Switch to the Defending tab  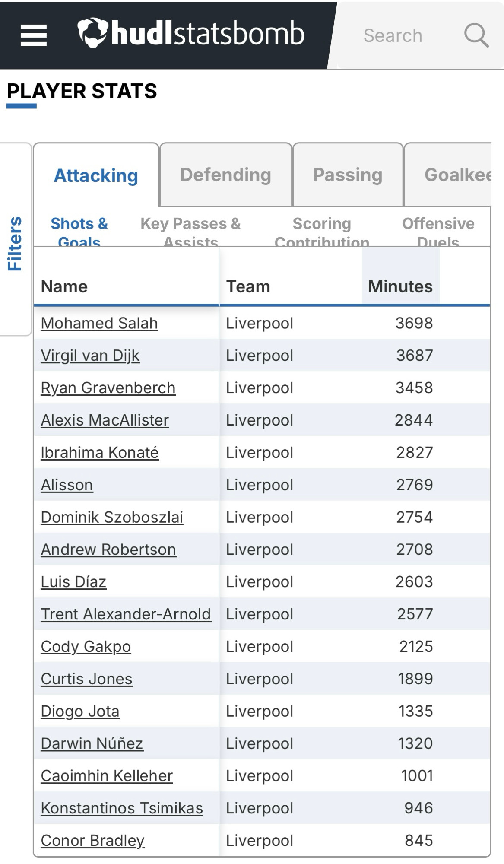point(225,175)
